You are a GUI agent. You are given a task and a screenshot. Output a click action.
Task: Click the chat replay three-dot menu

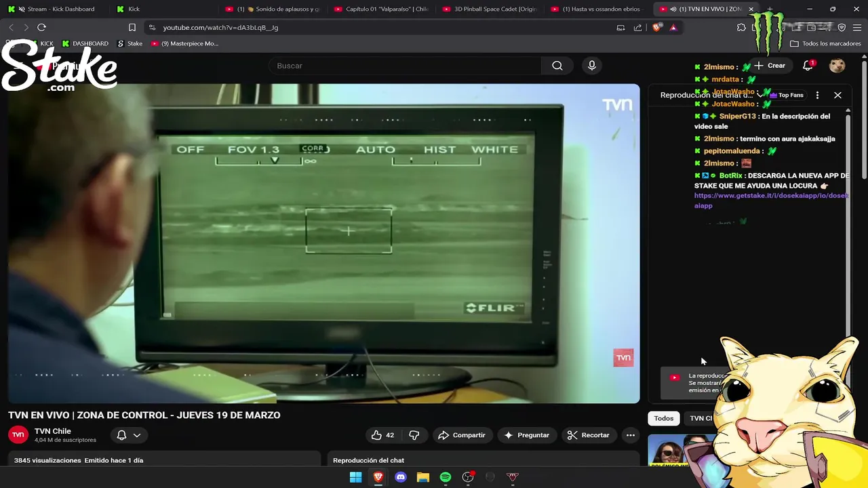tap(817, 96)
